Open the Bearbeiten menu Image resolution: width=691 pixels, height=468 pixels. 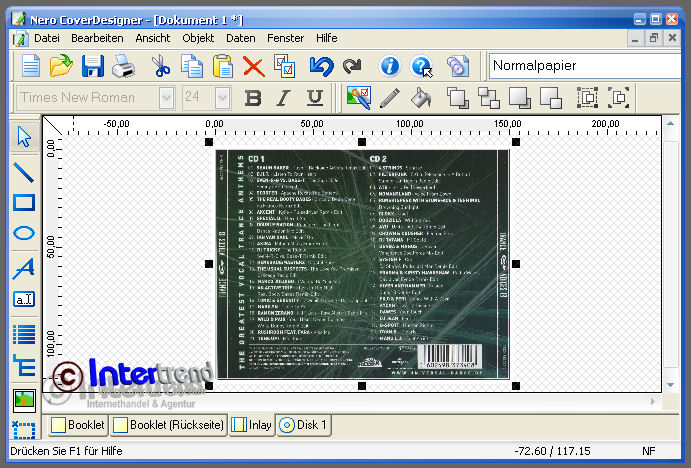pyautogui.click(x=97, y=38)
